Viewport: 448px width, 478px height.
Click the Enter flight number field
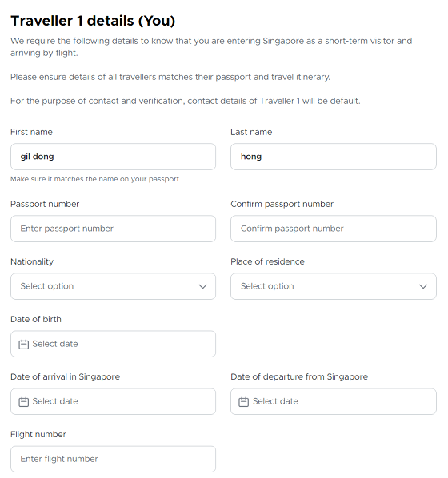(114, 459)
